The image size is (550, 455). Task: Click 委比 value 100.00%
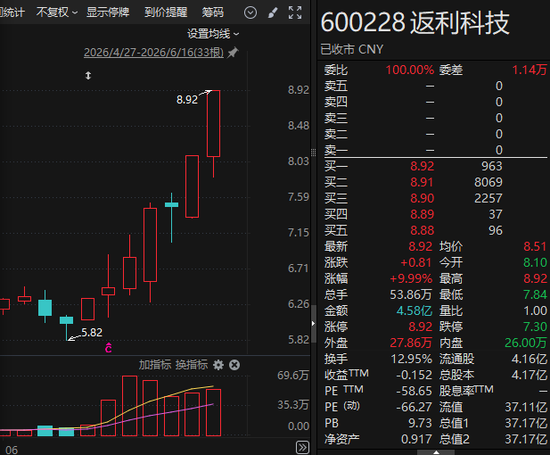[410, 70]
